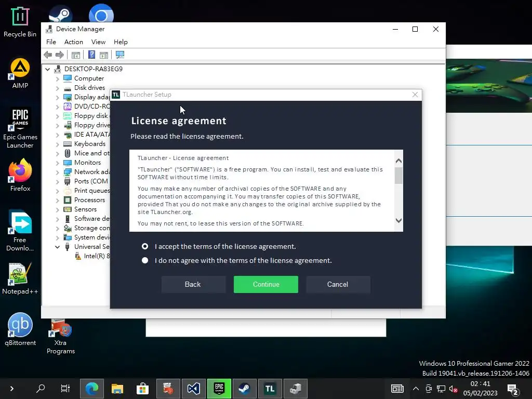This screenshot has height=399, width=532.
Task: Open qBittorrent desktop shortcut
Action: 20,329
